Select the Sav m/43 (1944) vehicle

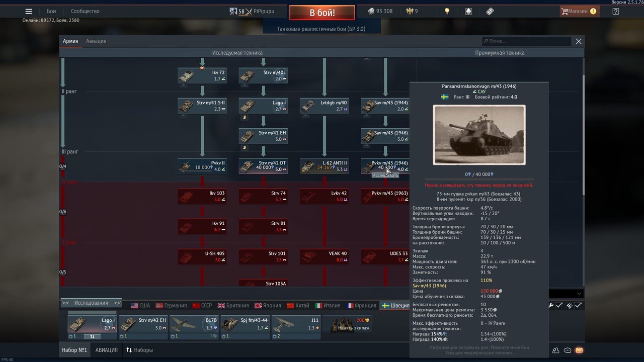[385, 106]
